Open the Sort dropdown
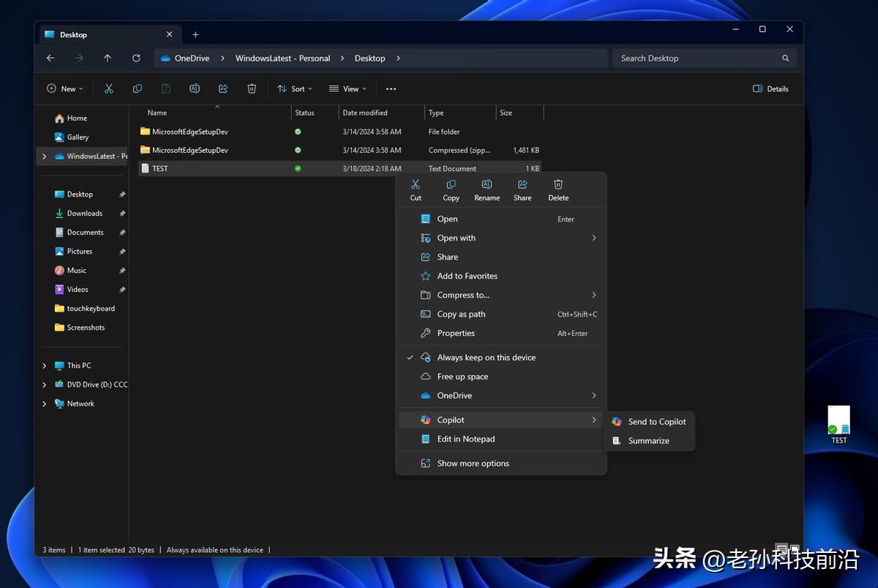 [x=295, y=88]
